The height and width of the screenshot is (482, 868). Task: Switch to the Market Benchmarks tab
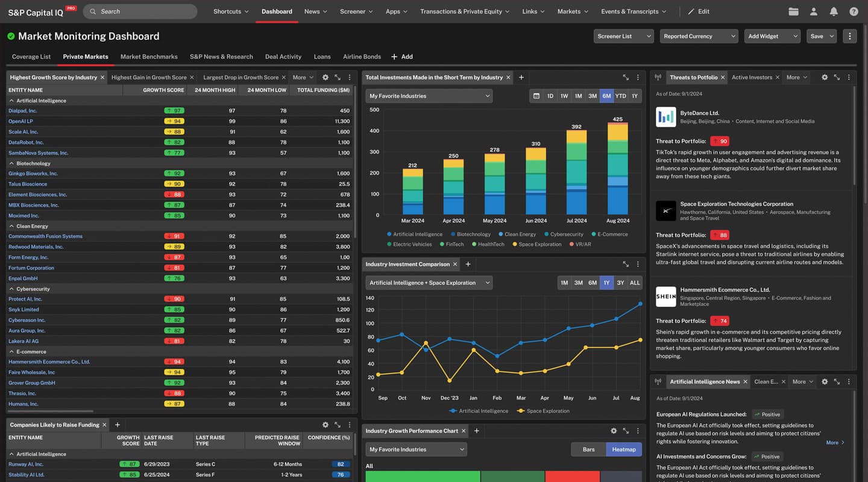point(149,57)
